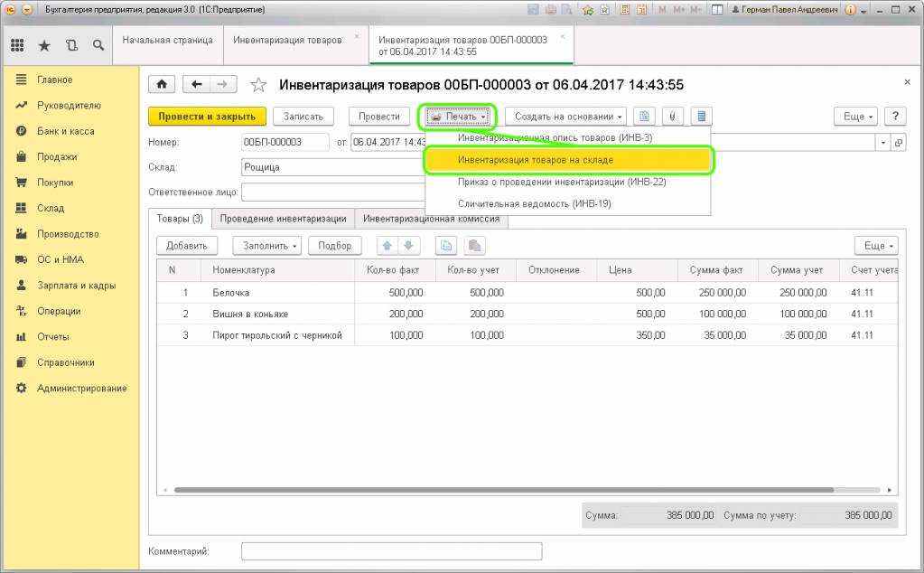Open the document structure icon beside the paperclip
This screenshot has width=924, height=573.
coord(701,116)
